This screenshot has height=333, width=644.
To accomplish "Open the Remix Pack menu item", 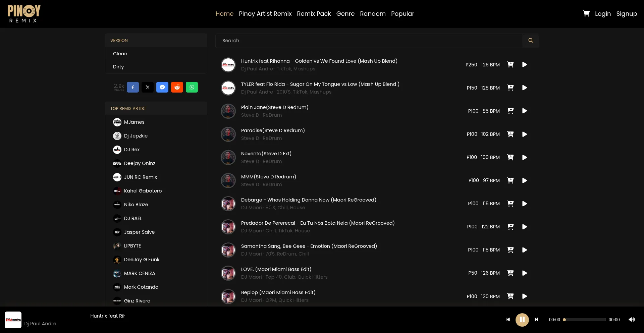I will (x=314, y=14).
